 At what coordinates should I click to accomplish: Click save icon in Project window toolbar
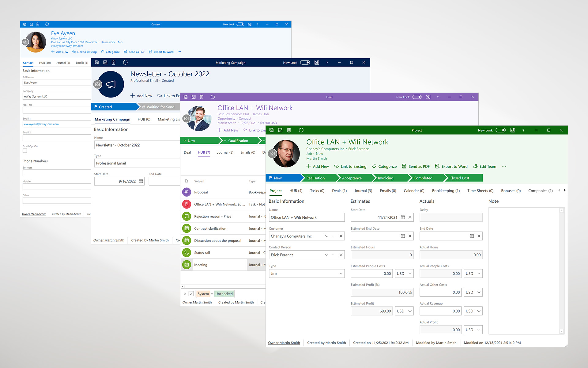point(280,130)
